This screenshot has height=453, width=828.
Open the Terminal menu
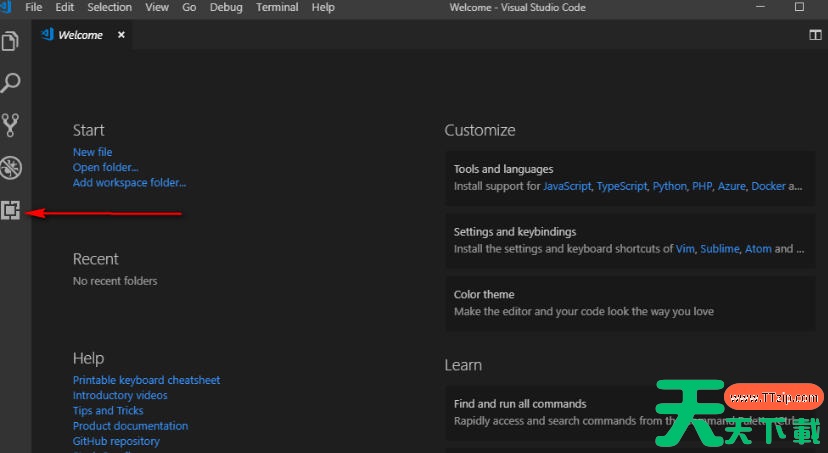tap(277, 7)
